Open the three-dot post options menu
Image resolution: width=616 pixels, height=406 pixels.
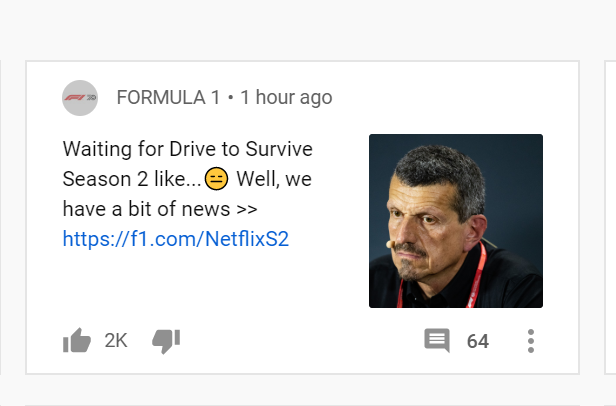(x=531, y=341)
